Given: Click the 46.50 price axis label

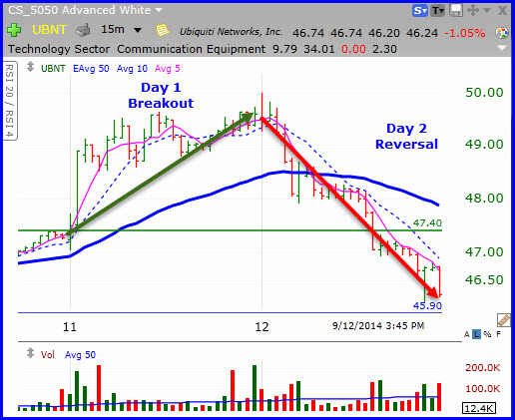Looking at the screenshot, I should click(484, 279).
